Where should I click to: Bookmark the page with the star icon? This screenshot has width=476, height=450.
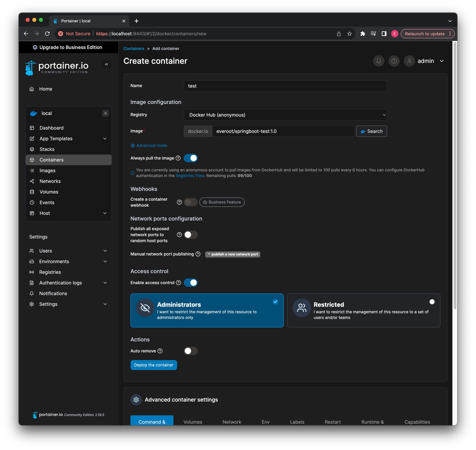tap(349, 34)
